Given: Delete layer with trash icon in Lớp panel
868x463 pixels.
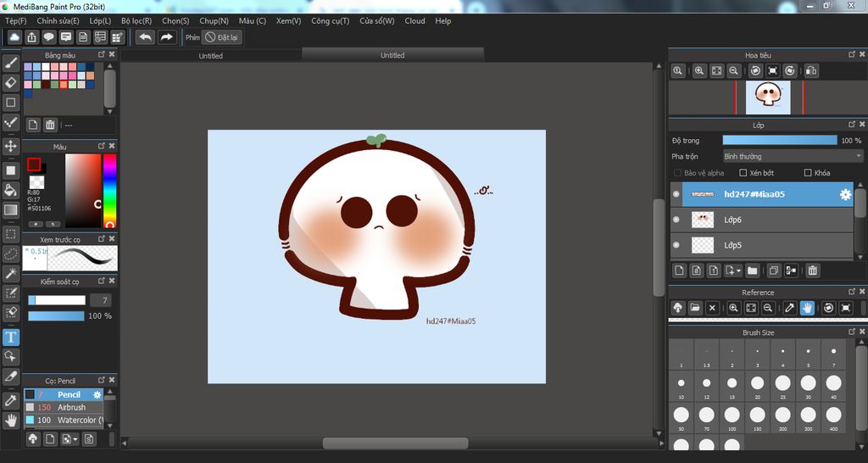Looking at the screenshot, I should (812, 271).
